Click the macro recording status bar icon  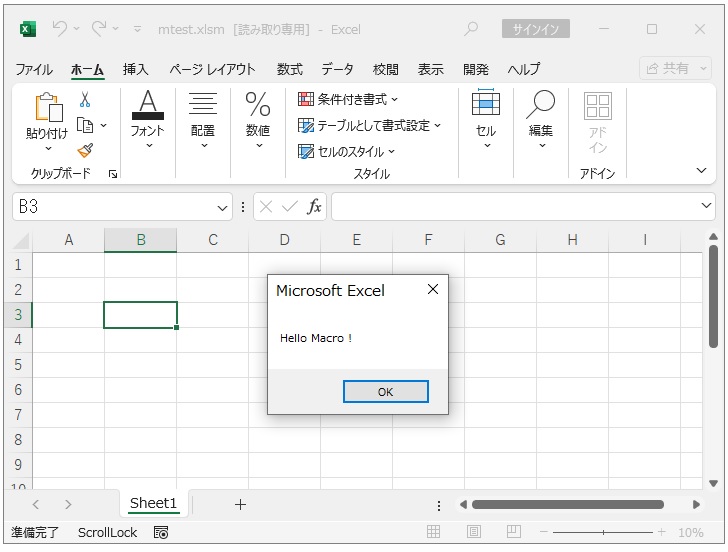161,533
